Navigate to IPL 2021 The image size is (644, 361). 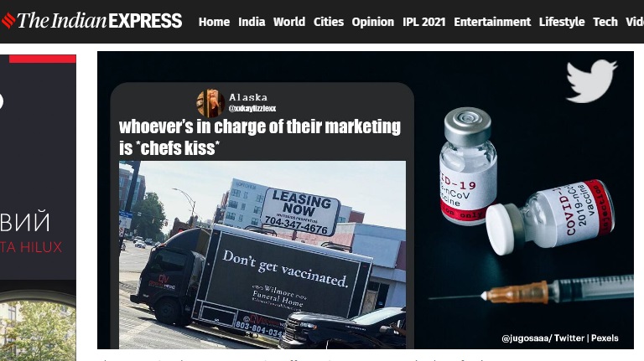[423, 21]
